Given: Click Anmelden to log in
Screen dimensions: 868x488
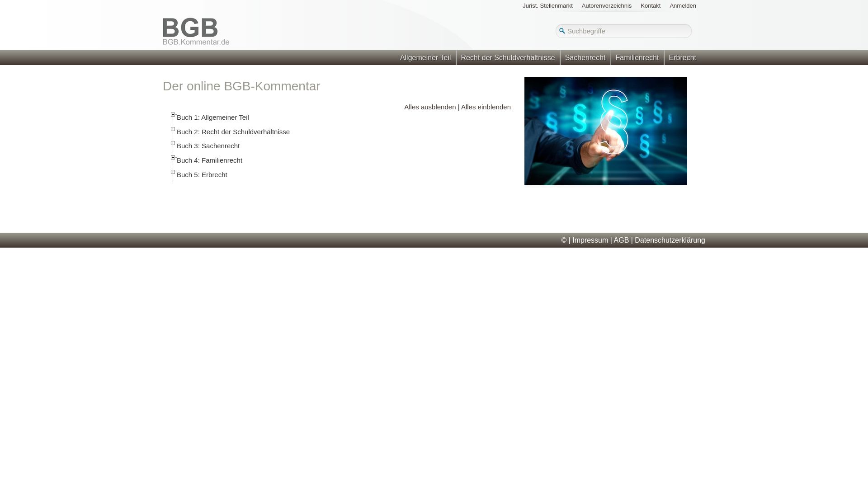Looking at the screenshot, I should pos(683,6).
